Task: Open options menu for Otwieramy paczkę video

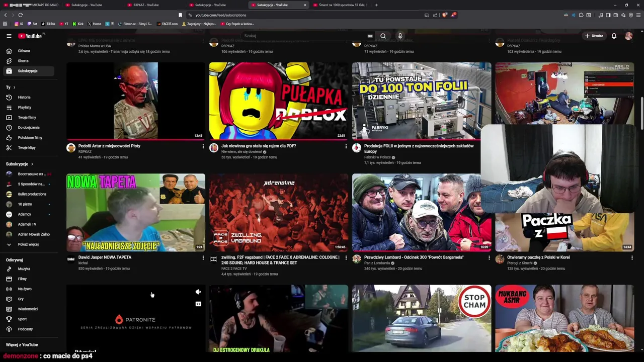Action: 632,258
